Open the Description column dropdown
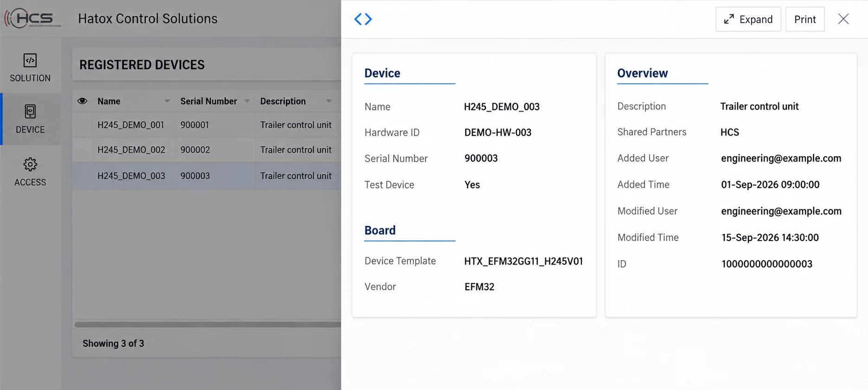 click(328, 101)
